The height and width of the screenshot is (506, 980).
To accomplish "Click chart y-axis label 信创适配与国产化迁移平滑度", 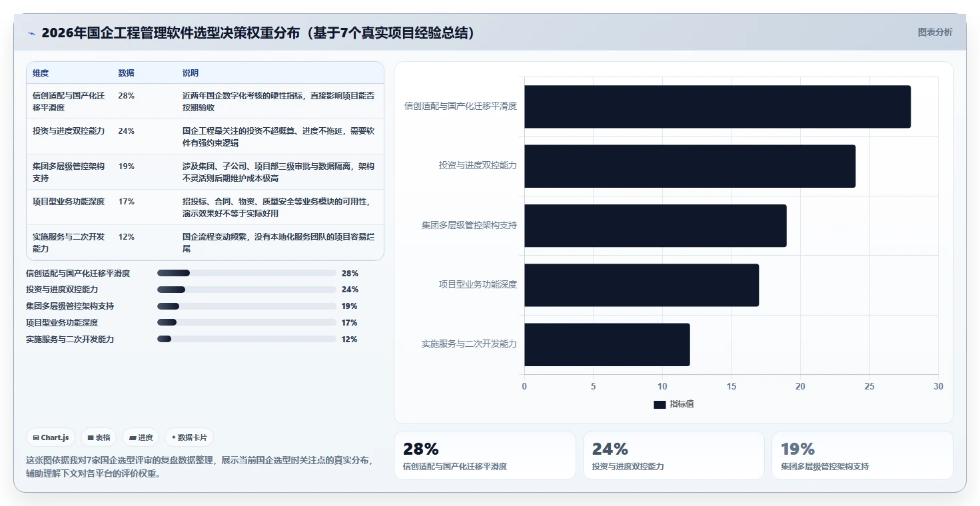I will (460, 106).
